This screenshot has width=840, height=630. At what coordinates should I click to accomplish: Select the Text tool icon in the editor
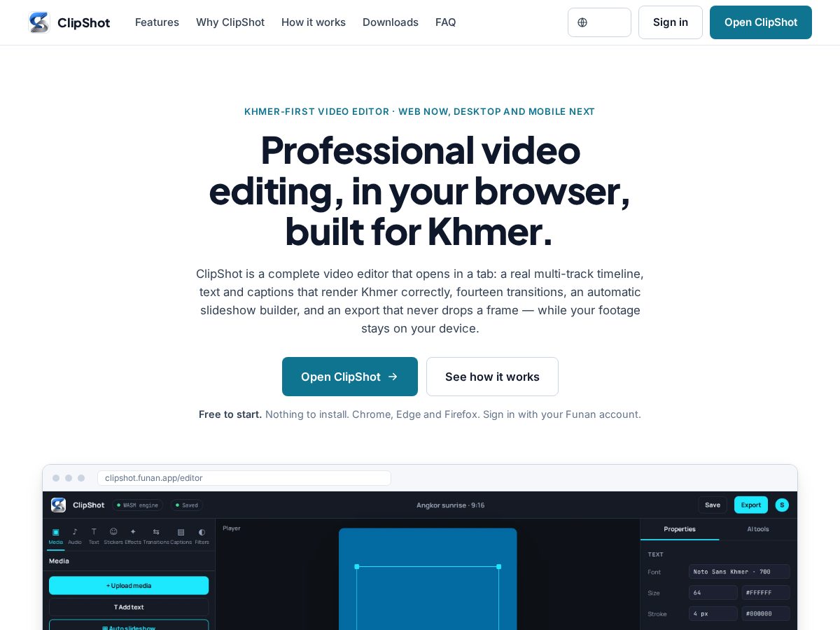pos(94,532)
